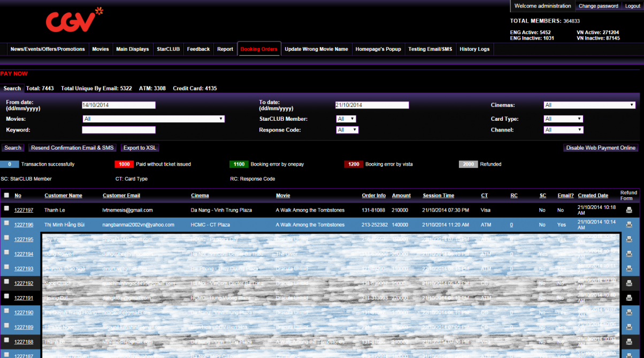
Task: Open the Card Type dropdown
Action: (563, 119)
